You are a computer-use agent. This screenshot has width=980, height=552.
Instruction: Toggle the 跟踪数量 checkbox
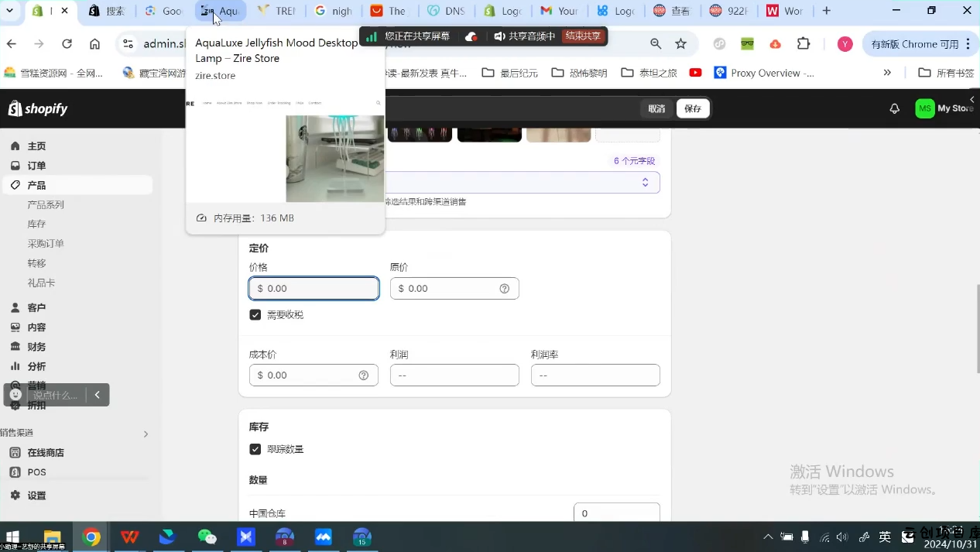coord(255,449)
